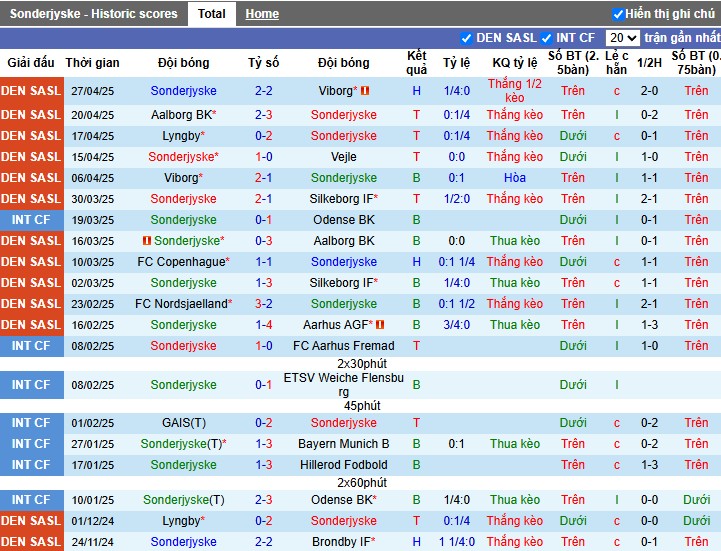Click the 1 1/4:0 odds on 24/11/24
The width and height of the screenshot is (721, 551).
tap(457, 542)
